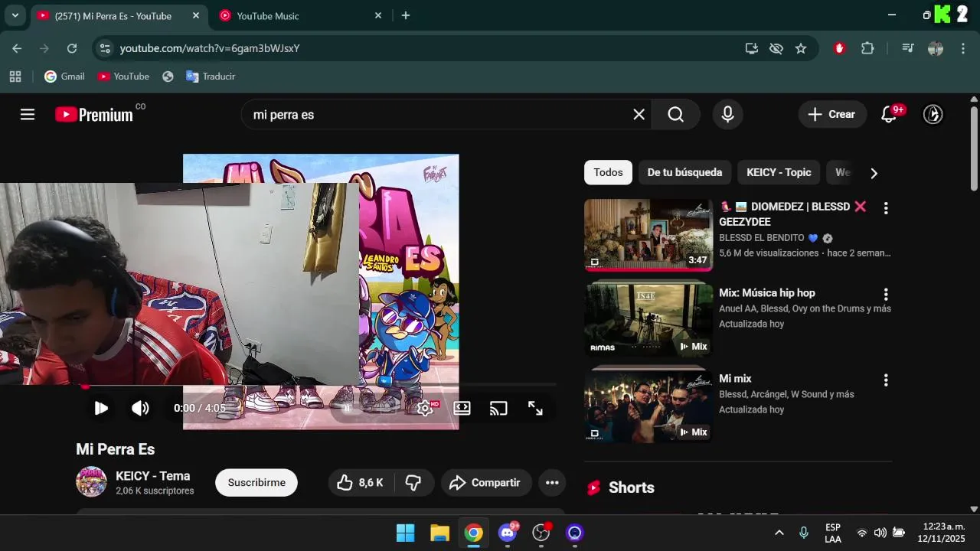Select the KEICY - Topic chip
Viewport: 980px width, 551px height.
click(x=779, y=173)
